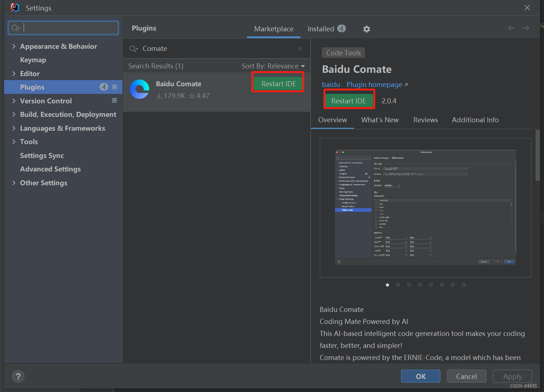
Task: Switch to the Installed tab
Action: [327, 29]
